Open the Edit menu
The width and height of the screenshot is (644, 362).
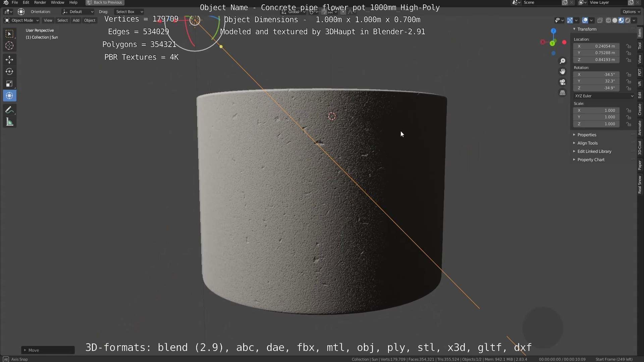click(x=26, y=2)
